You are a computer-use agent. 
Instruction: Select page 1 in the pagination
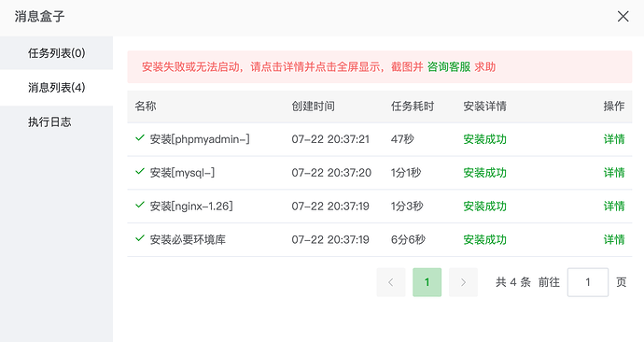coord(427,282)
